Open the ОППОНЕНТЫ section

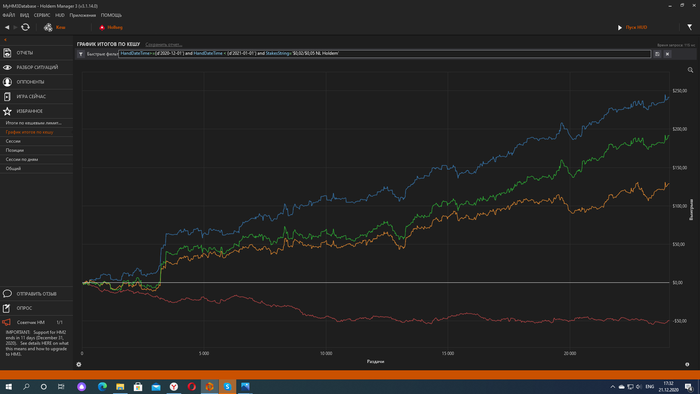(x=37, y=82)
